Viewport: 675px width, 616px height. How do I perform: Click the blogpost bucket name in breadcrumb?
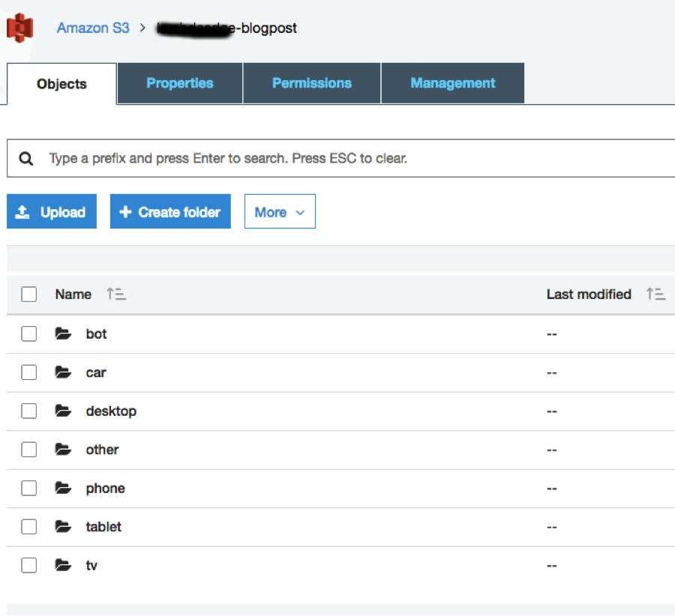point(226,28)
